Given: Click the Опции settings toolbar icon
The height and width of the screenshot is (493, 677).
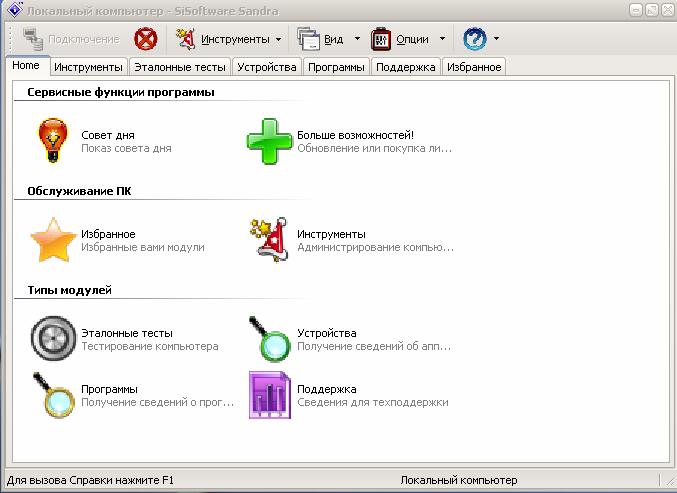Looking at the screenshot, I should (381, 39).
